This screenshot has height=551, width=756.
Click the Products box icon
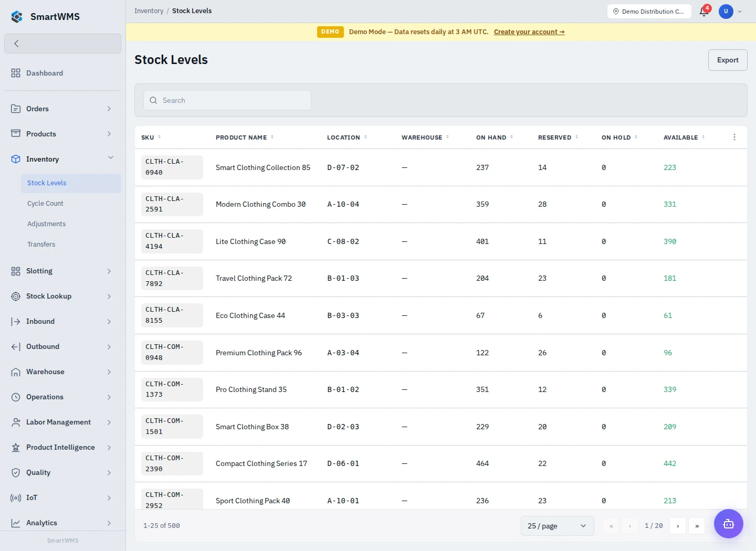point(16,134)
